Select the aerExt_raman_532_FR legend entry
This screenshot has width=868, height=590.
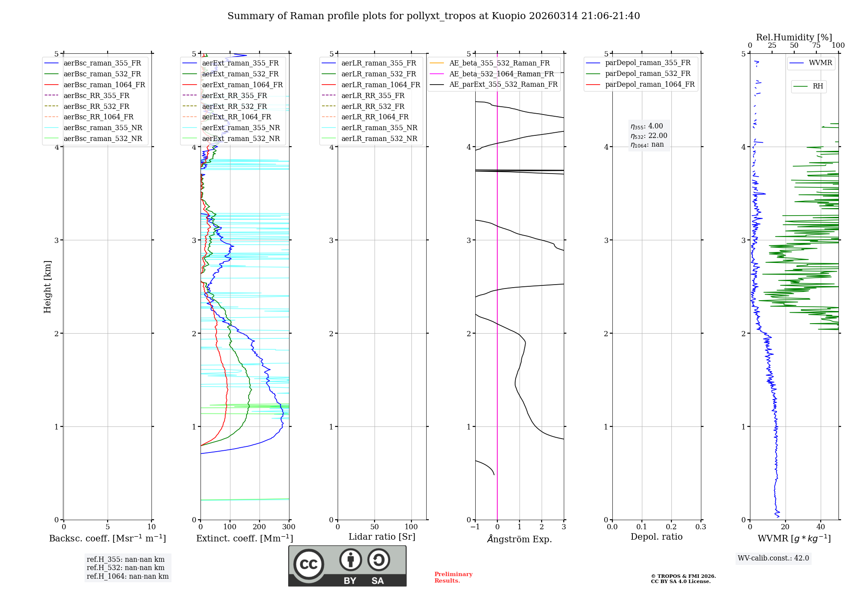[x=240, y=74]
